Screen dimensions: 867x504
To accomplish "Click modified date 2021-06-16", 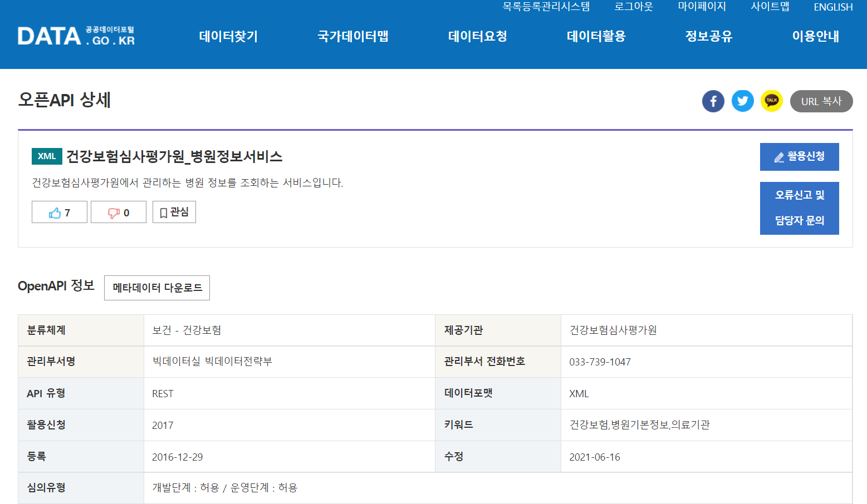I will (594, 457).
